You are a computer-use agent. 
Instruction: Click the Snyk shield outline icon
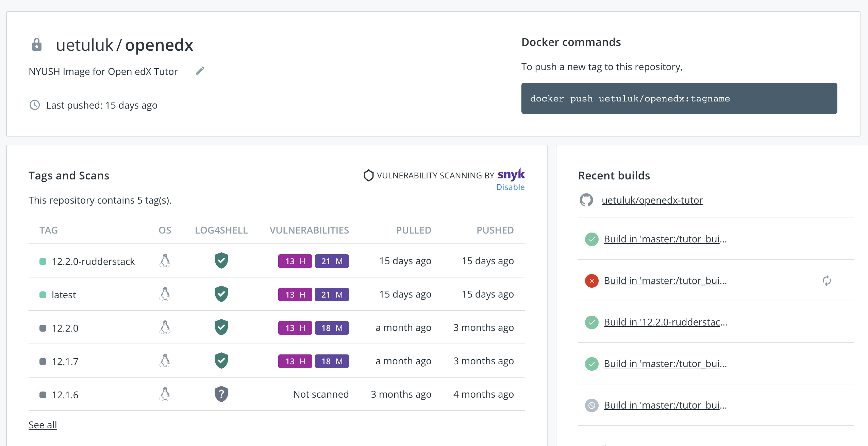point(369,176)
